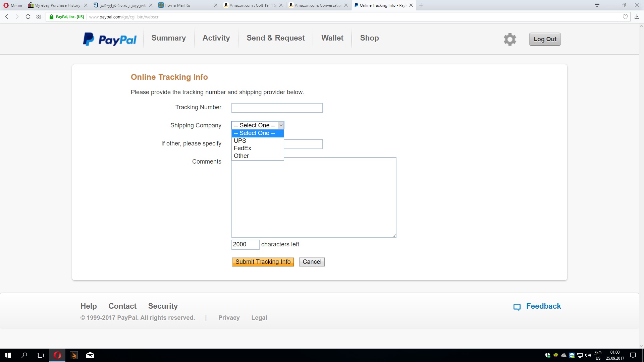The image size is (644, 362).
Task: Go to Wallet navigation tab
Action: pyautogui.click(x=332, y=38)
